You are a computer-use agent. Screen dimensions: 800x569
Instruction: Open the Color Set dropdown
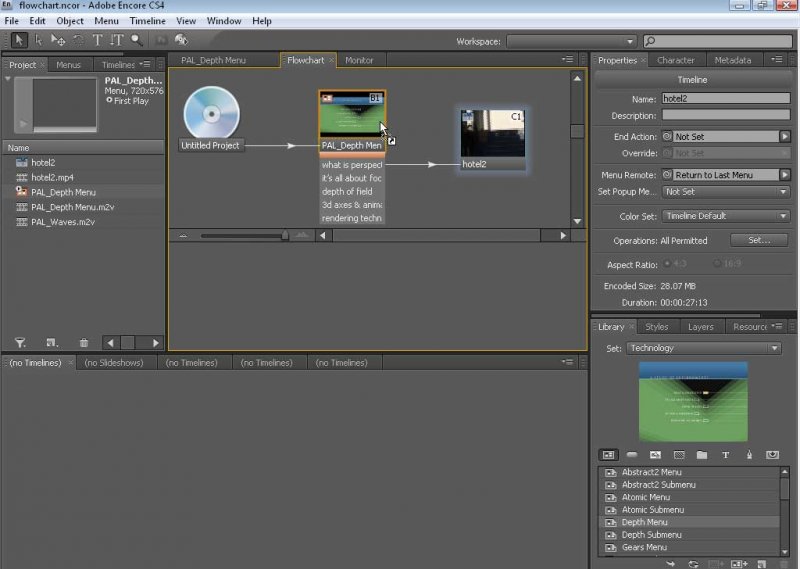coord(725,216)
